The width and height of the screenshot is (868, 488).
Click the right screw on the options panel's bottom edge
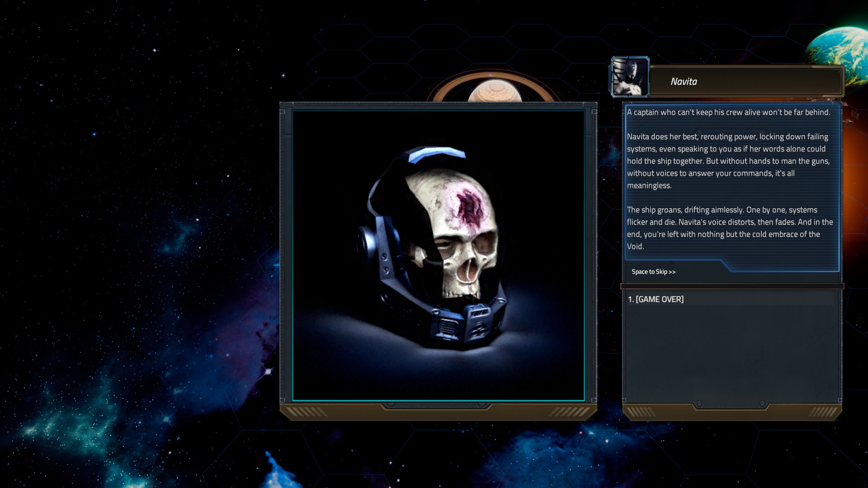point(762,403)
